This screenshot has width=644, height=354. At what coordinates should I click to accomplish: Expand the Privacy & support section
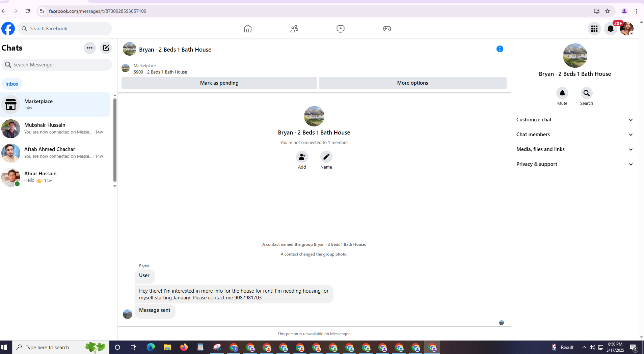575,164
